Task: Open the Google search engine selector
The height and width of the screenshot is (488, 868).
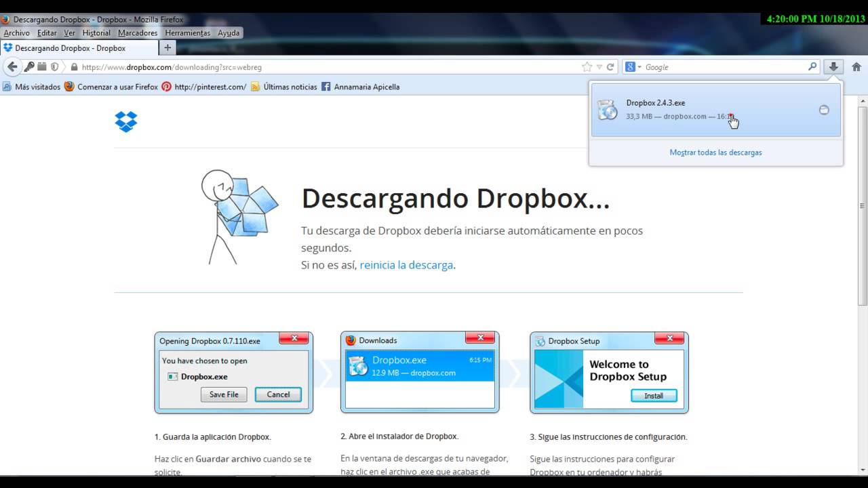Action: point(633,67)
